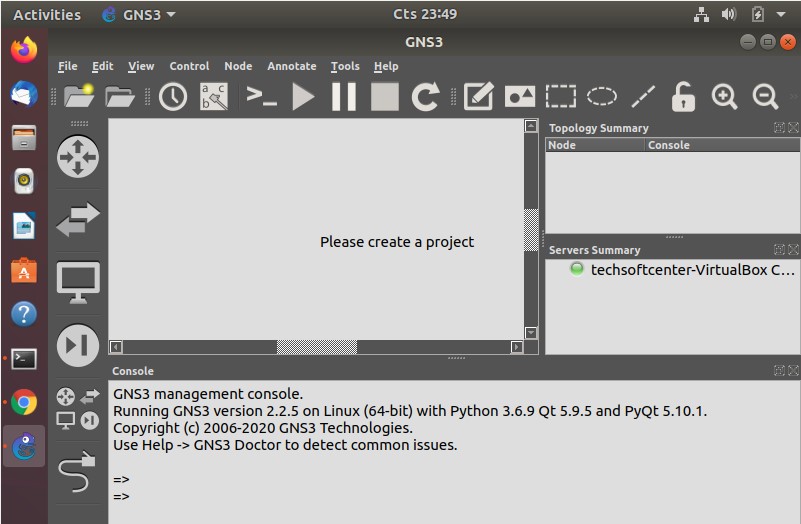Close the Topology Summary panel
801x524 pixels.
coord(793,128)
